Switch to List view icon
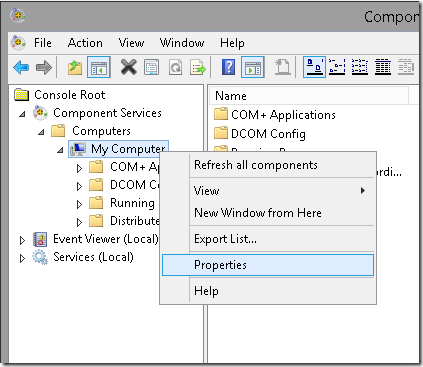Viewport: 423px width, 367px height. tap(360, 67)
